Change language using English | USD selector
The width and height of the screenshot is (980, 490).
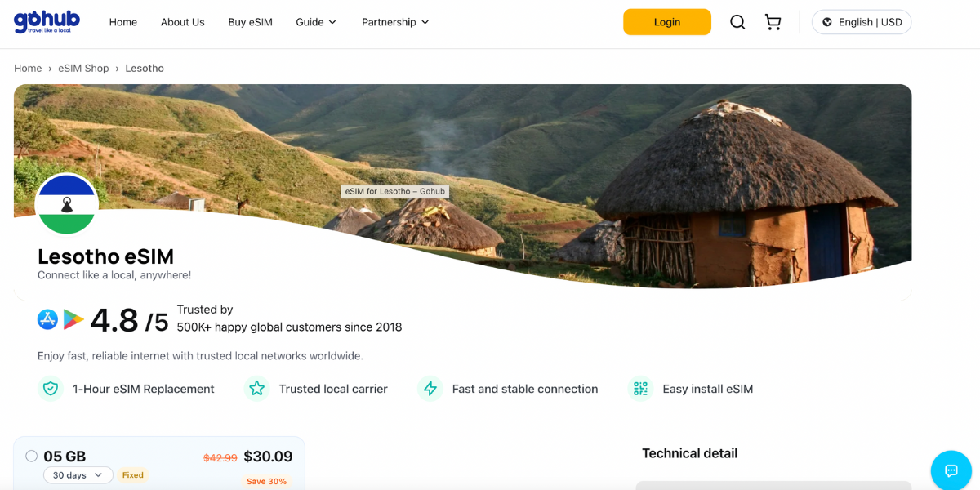861,22
